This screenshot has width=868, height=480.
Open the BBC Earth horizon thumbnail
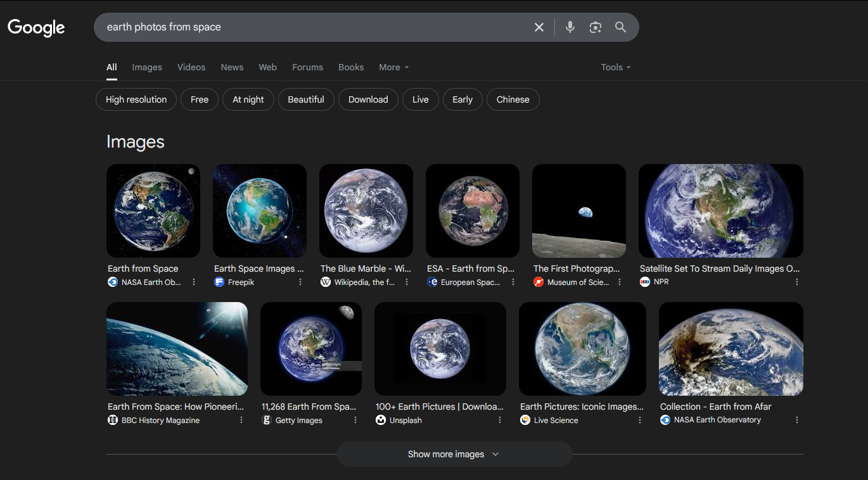click(x=177, y=349)
